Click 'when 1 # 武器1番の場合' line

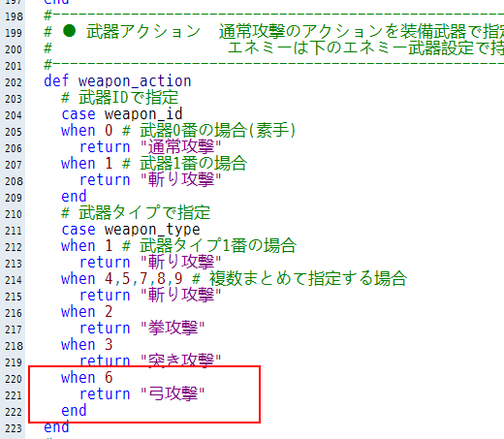pos(154,164)
